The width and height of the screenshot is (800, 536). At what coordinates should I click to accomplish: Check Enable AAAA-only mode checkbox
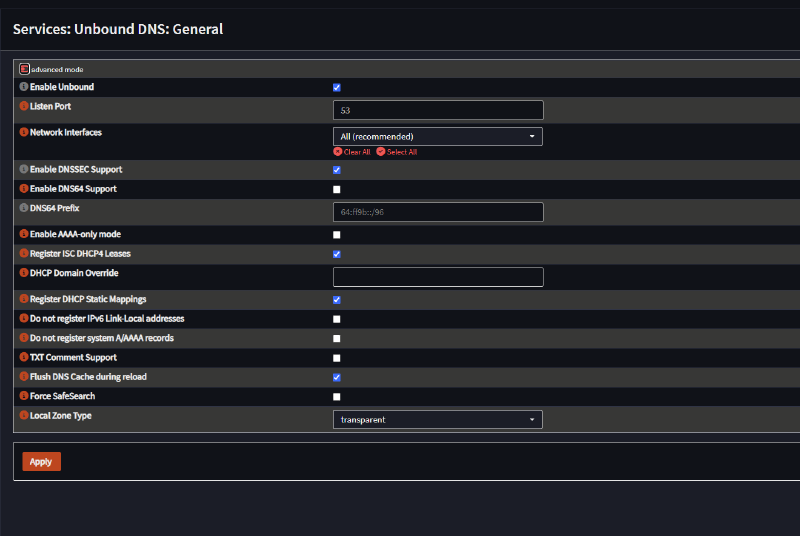(x=337, y=235)
